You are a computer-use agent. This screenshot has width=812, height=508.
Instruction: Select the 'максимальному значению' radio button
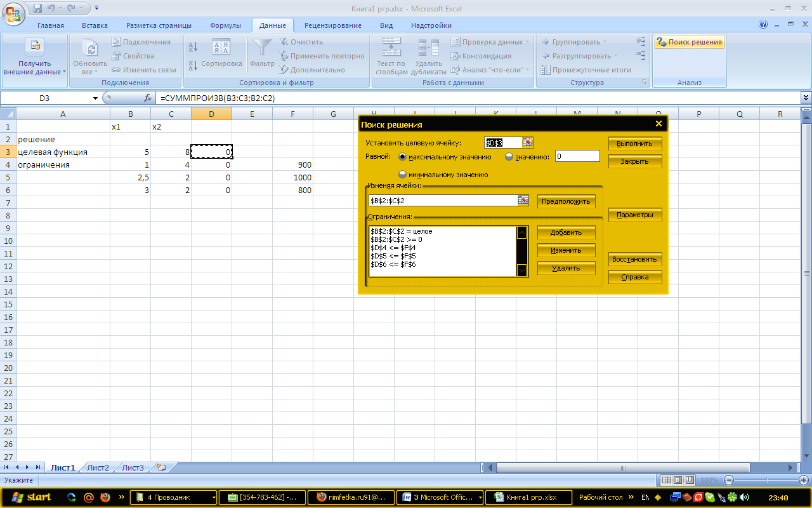(x=402, y=157)
